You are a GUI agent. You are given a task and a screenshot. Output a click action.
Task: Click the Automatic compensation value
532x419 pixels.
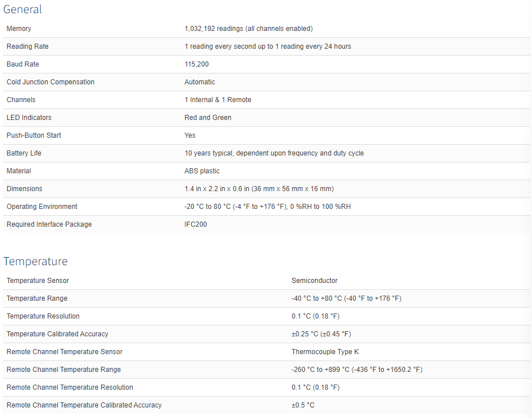[200, 82]
